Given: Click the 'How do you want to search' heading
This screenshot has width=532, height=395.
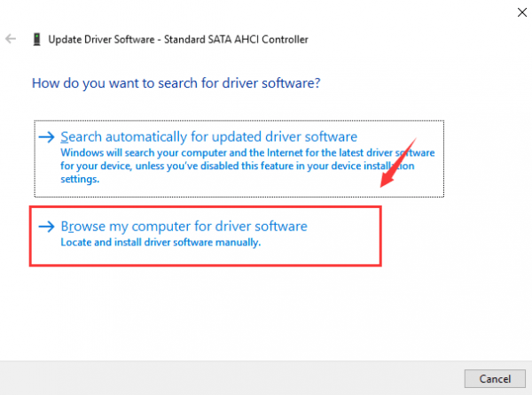Looking at the screenshot, I should click(176, 83).
